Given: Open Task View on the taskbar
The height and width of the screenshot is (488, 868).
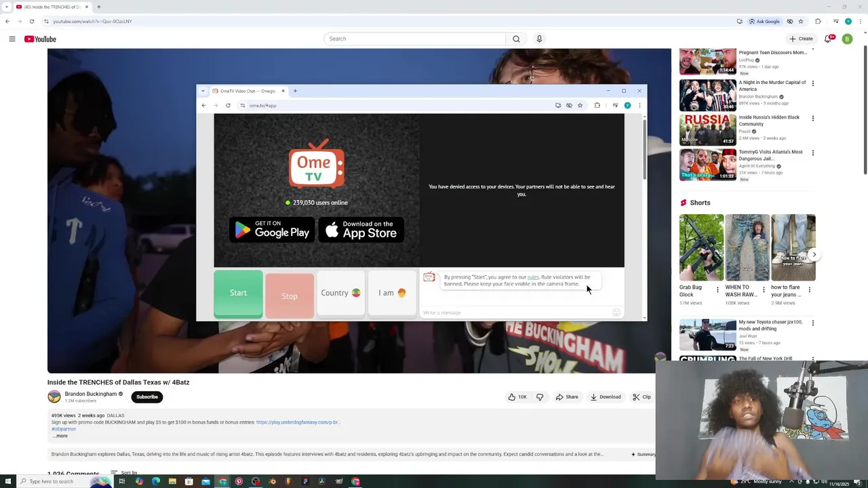Looking at the screenshot, I should click(x=121, y=481).
